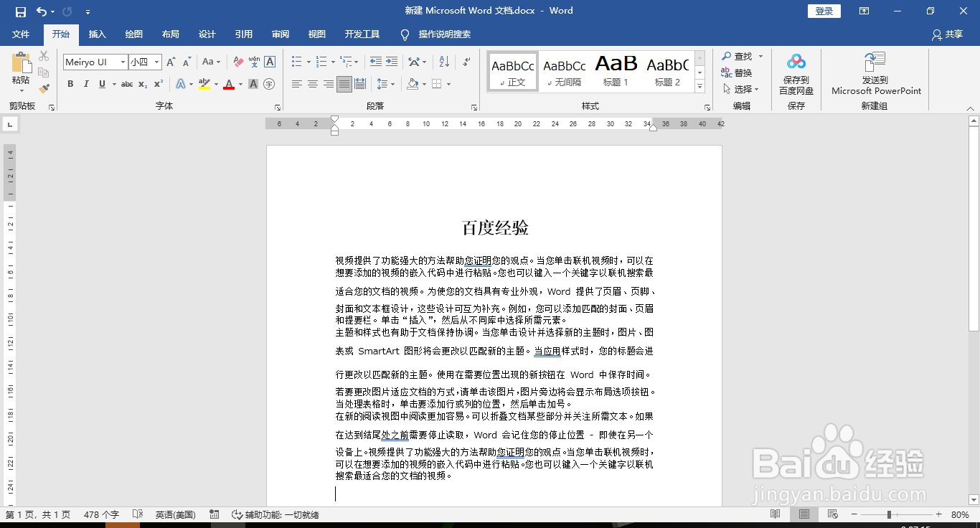Apply the 标题 1 style
This screenshot has width=980, height=528.
point(616,71)
